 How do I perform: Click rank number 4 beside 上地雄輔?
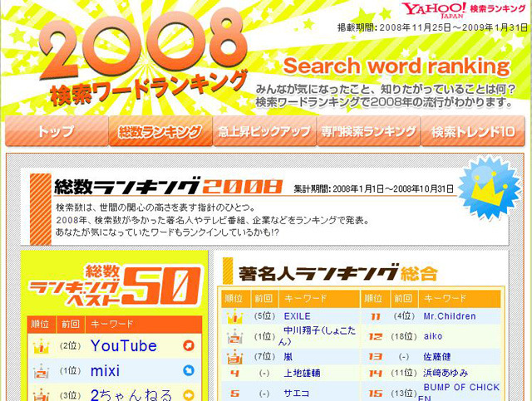click(234, 374)
